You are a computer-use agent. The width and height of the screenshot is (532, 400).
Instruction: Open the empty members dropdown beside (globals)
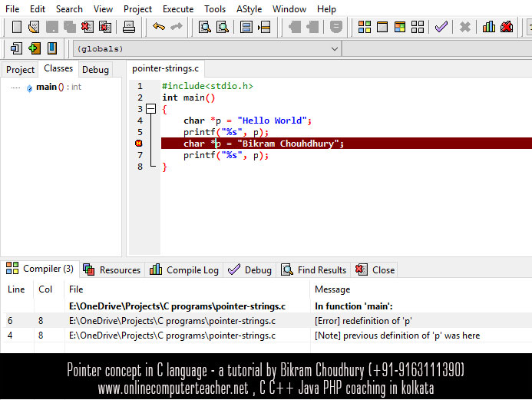(437, 49)
